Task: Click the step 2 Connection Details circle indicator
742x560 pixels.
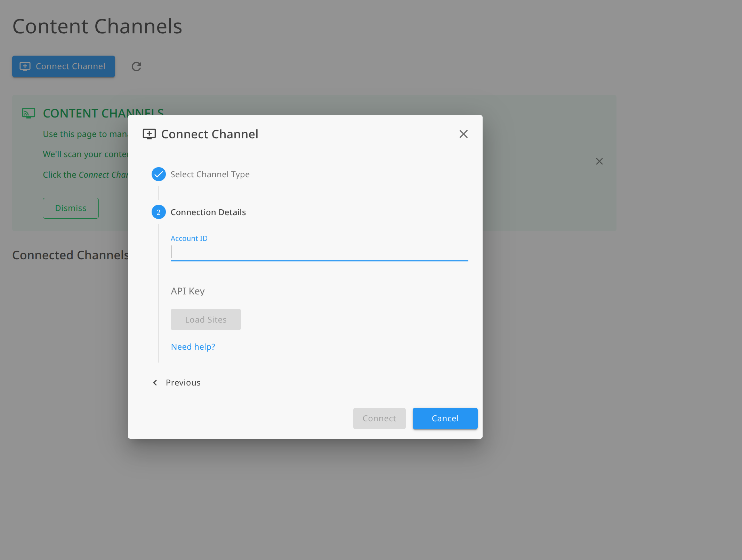Action: click(159, 212)
